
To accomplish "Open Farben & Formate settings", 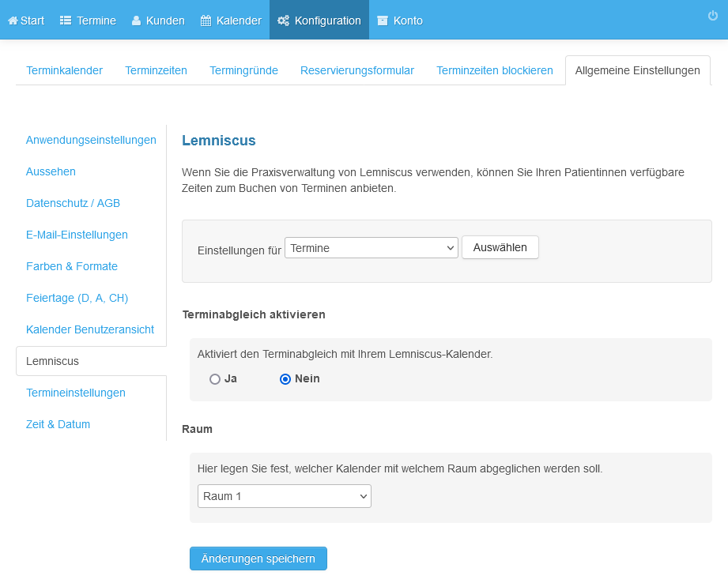I will (x=72, y=266).
